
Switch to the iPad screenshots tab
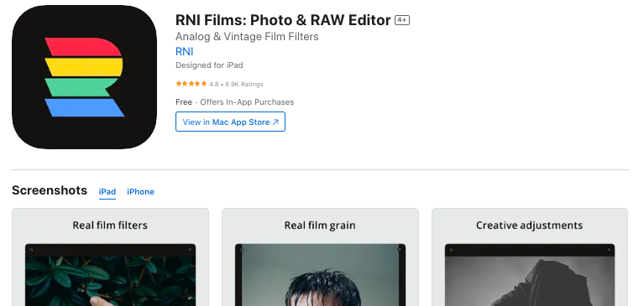[107, 191]
